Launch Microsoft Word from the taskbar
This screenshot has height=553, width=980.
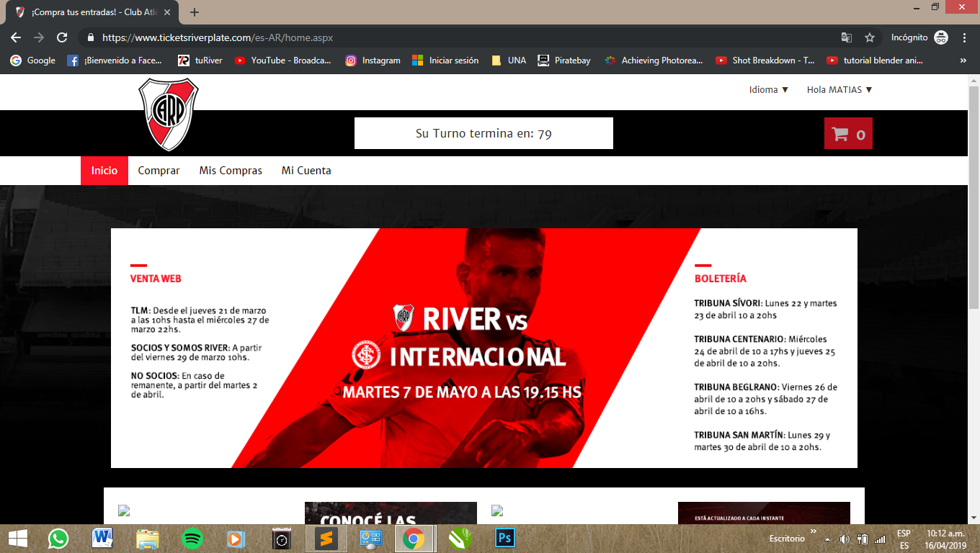tap(103, 539)
